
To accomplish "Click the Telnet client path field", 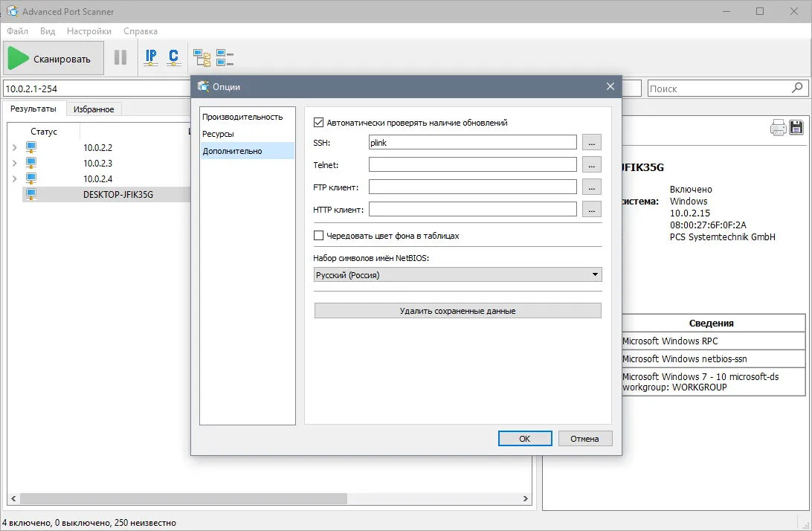I will click(x=472, y=165).
